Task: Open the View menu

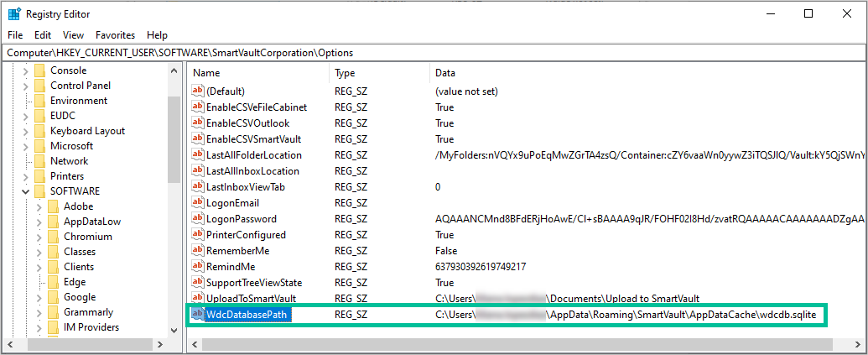Action: click(x=73, y=35)
